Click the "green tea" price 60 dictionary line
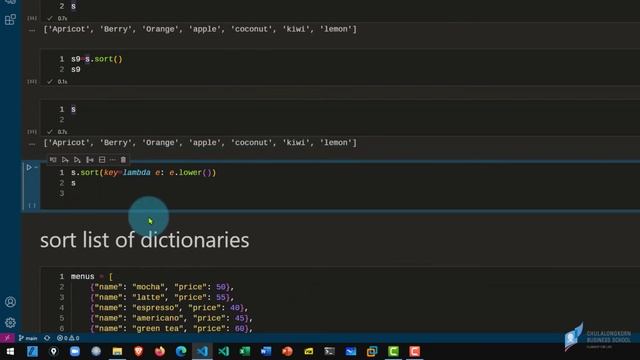This screenshot has height=360, width=640. 171,329
